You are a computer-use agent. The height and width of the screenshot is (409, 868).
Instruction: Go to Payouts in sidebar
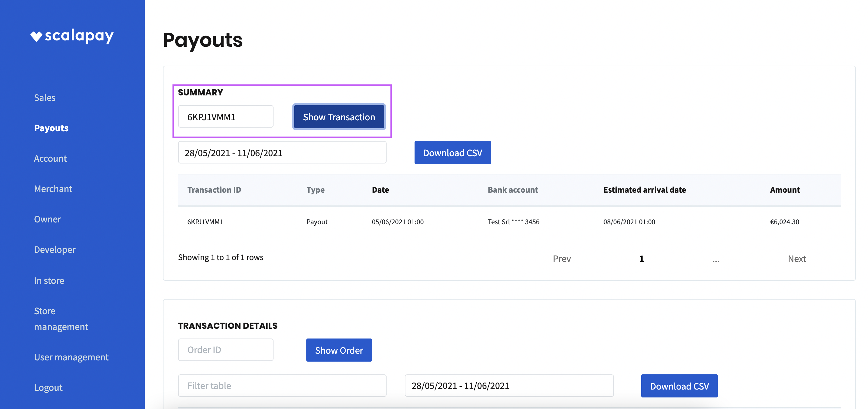(51, 128)
